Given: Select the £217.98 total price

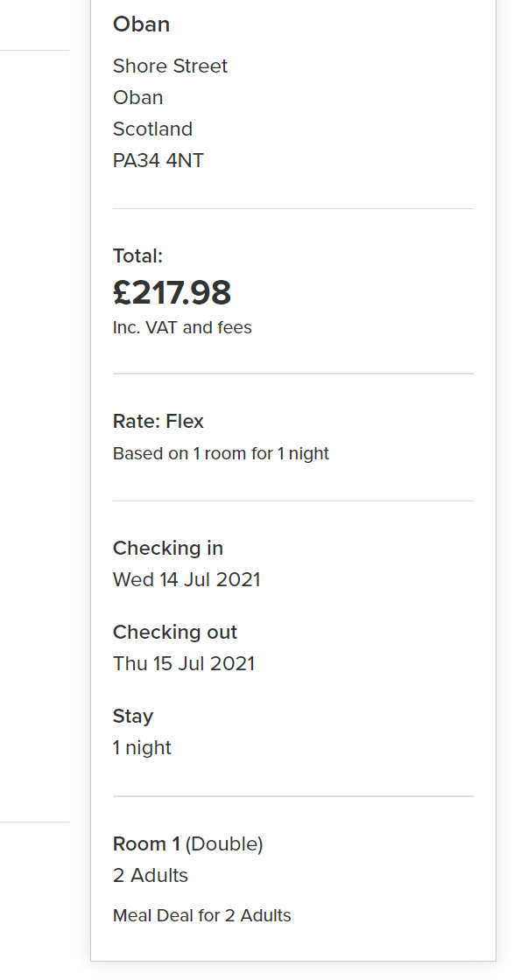Looking at the screenshot, I should click(172, 293).
